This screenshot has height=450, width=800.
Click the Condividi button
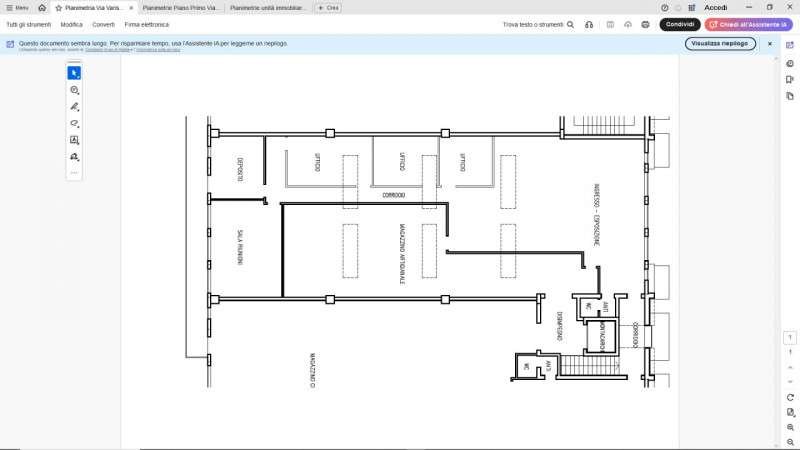(680, 24)
